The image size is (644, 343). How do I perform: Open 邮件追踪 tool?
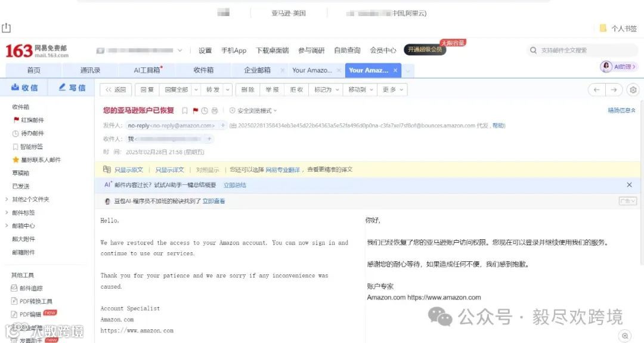(27, 288)
